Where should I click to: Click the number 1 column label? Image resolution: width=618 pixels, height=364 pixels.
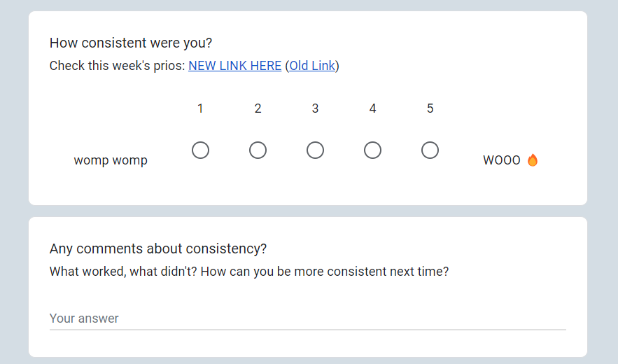(200, 108)
